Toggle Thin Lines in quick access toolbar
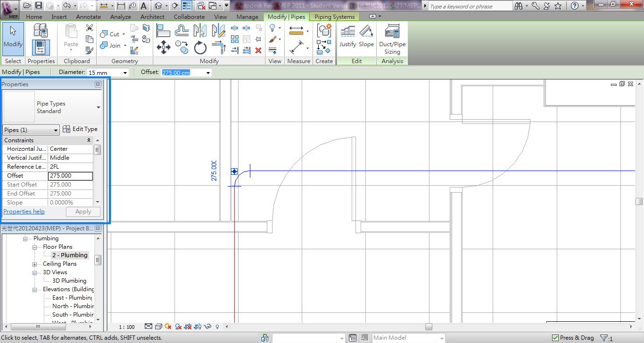The image size is (644, 343). pyautogui.click(x=187, y=6)
